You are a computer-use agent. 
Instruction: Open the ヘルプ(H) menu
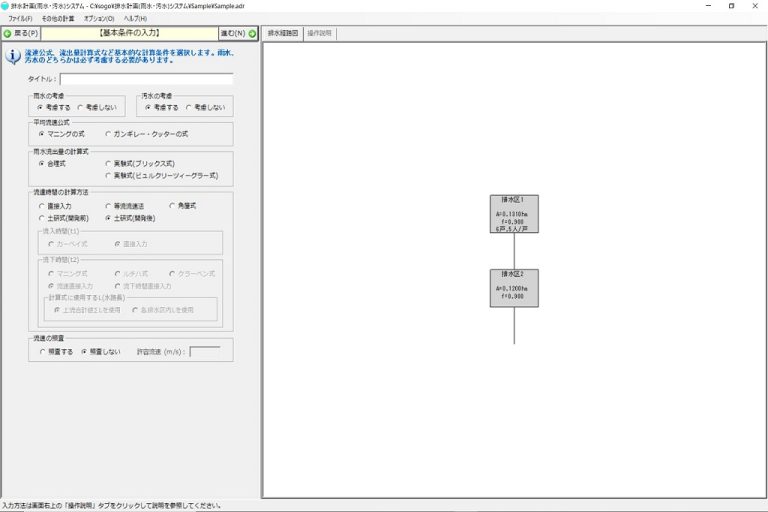click(x=135, y=19)
